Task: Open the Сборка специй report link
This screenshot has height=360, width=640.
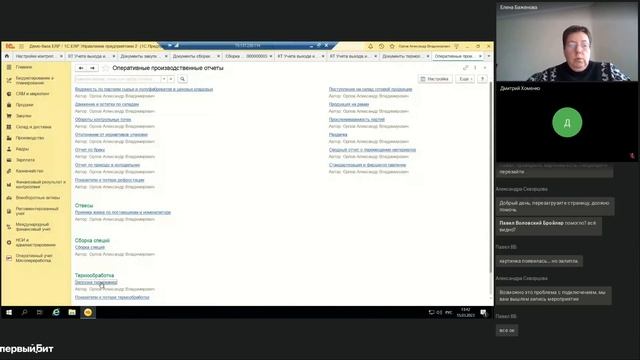Action: click(x=90, y=247)
